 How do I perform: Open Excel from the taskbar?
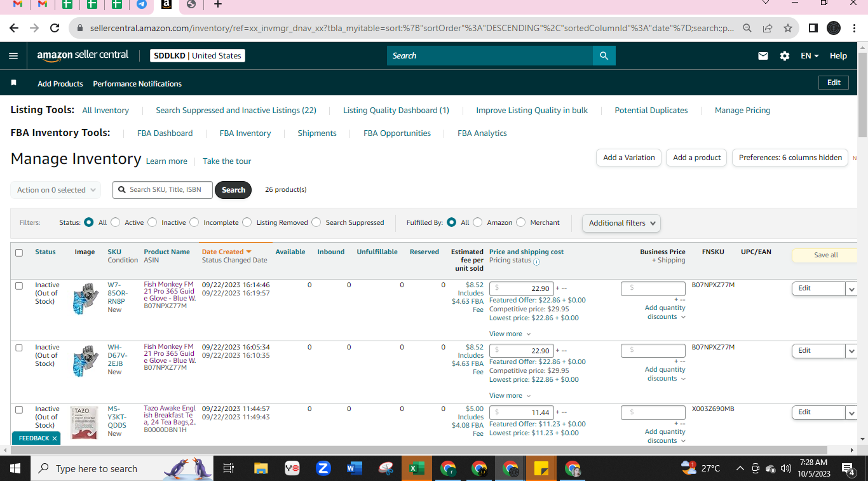coord(417,469)
